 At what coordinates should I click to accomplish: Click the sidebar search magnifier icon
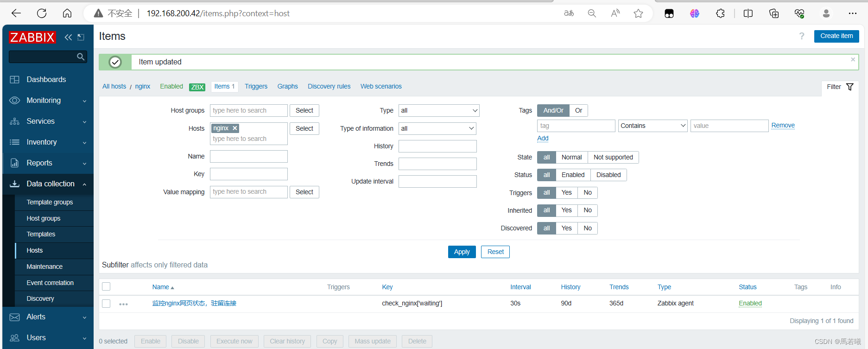coord(81,57)
